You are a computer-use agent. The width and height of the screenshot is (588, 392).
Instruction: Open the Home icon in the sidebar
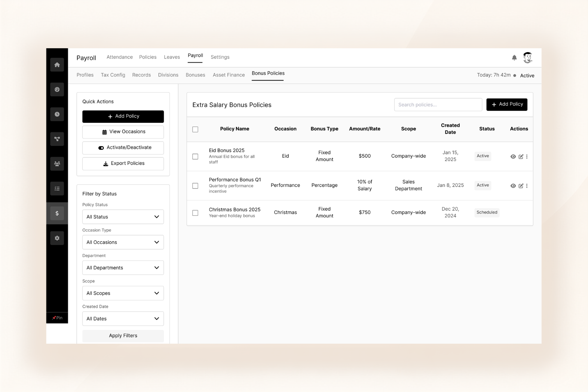click(x=57, y=65)
